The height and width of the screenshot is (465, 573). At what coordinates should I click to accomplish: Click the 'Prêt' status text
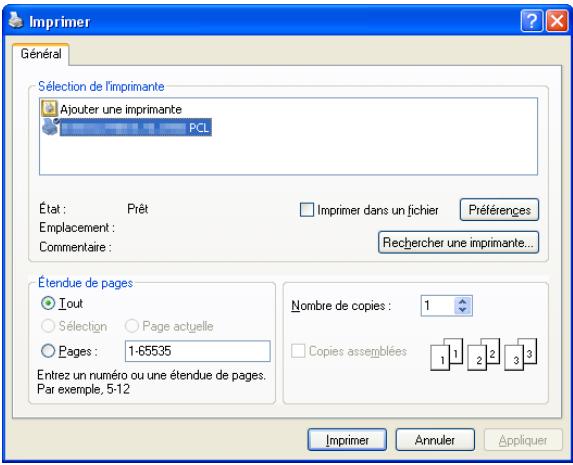click(137, 209)
